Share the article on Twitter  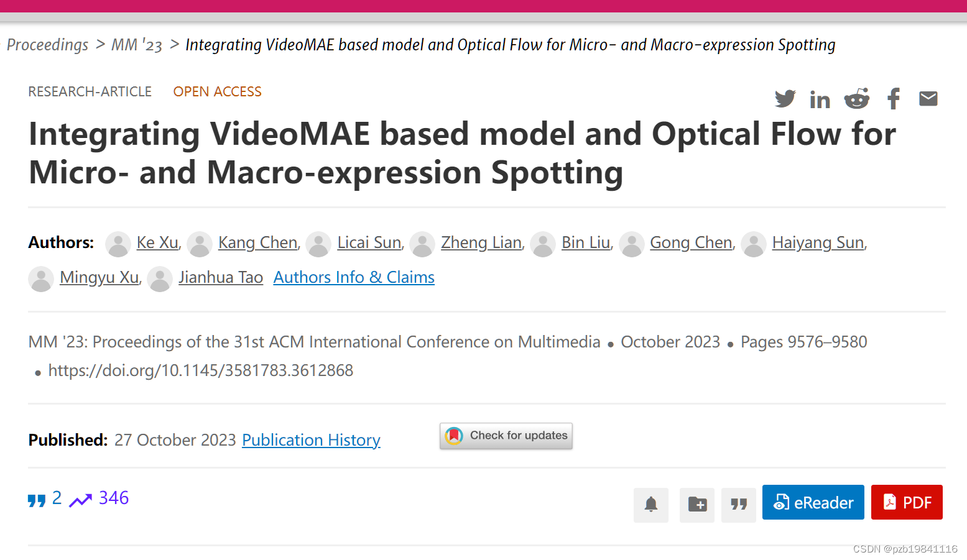(x=785, y=98)
